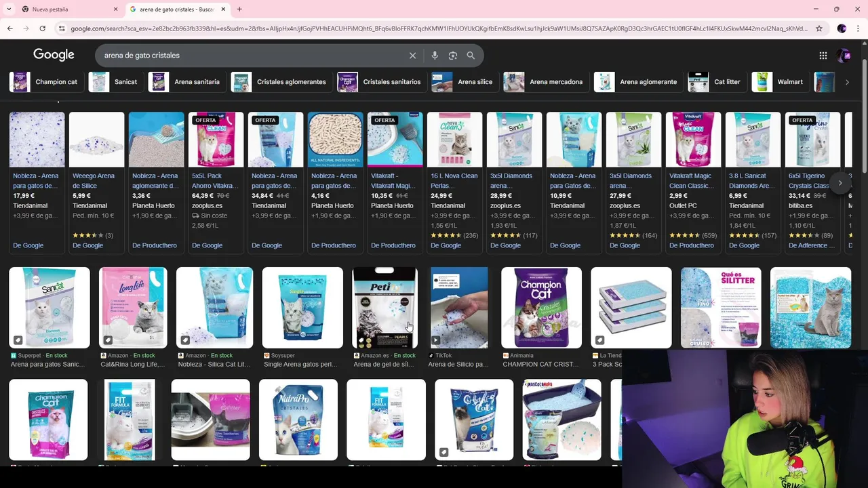Clear the search query with X
This screenshot has width=868, height=488.
point(412,56)
